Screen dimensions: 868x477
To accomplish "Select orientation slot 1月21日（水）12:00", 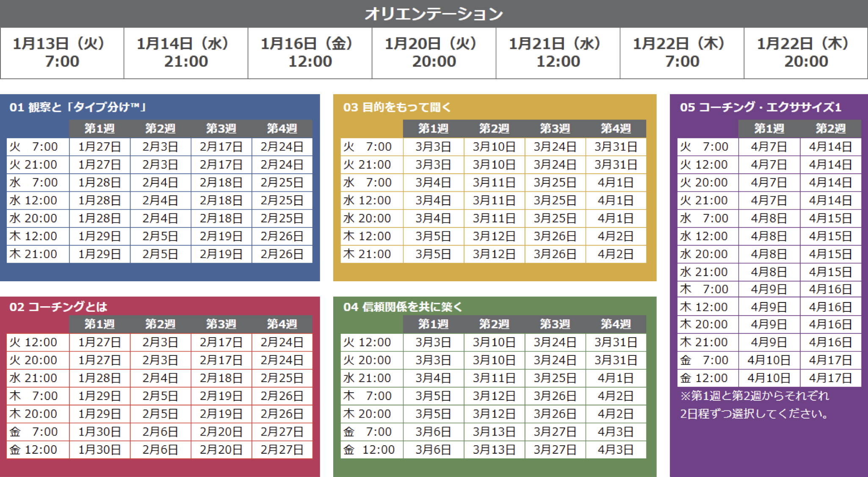I will 558,53.
